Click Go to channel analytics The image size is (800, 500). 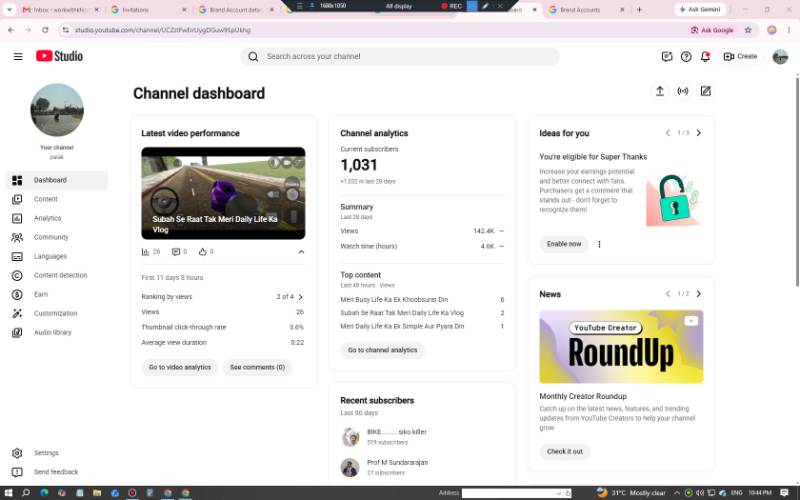383,350
